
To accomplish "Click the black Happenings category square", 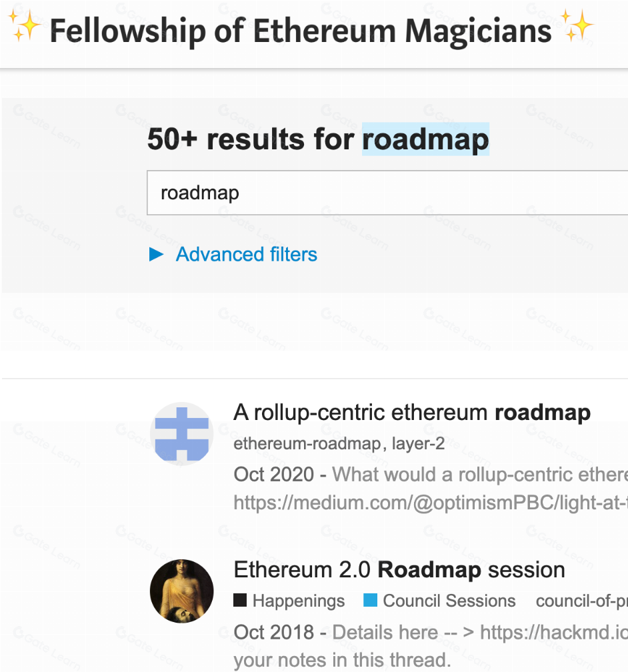I will [240, 601].
